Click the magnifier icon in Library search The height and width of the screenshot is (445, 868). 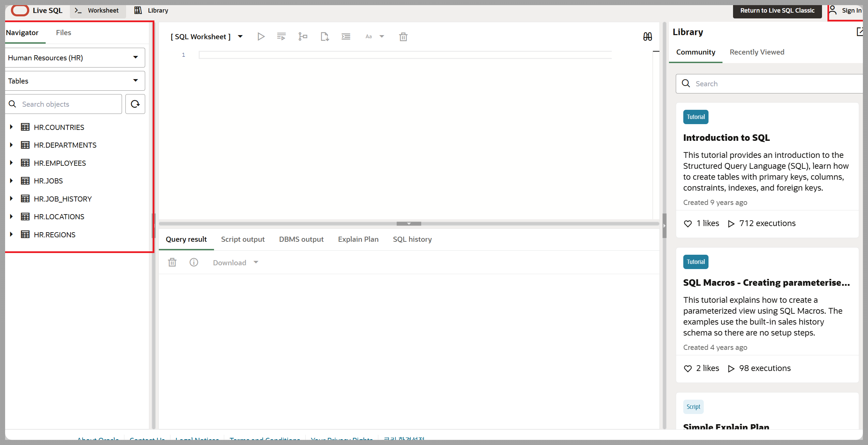pyautogui.click(x=686, y=84)
